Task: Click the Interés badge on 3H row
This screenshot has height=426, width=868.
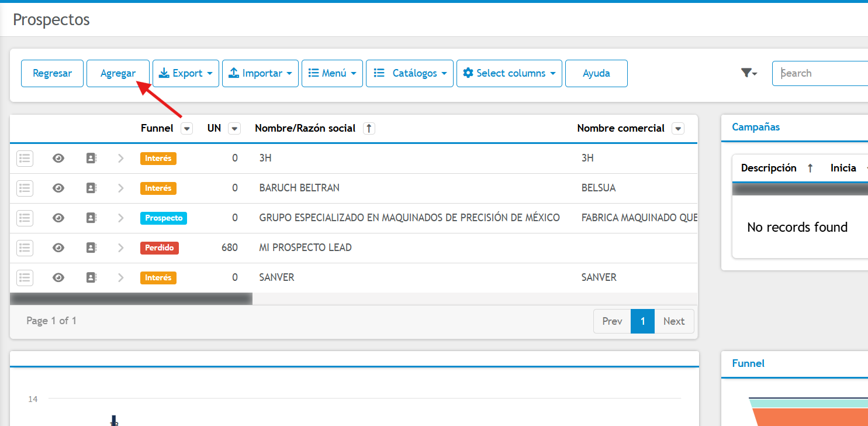Action: [158, 158]
